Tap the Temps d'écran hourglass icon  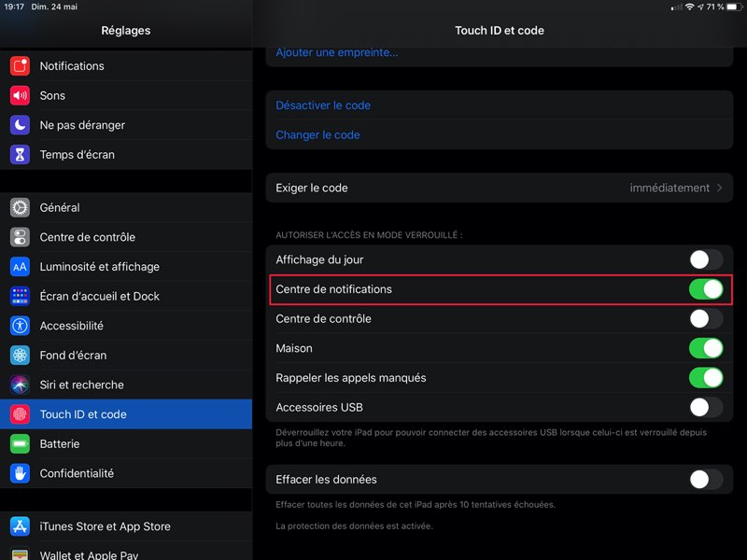click(20, 155)
